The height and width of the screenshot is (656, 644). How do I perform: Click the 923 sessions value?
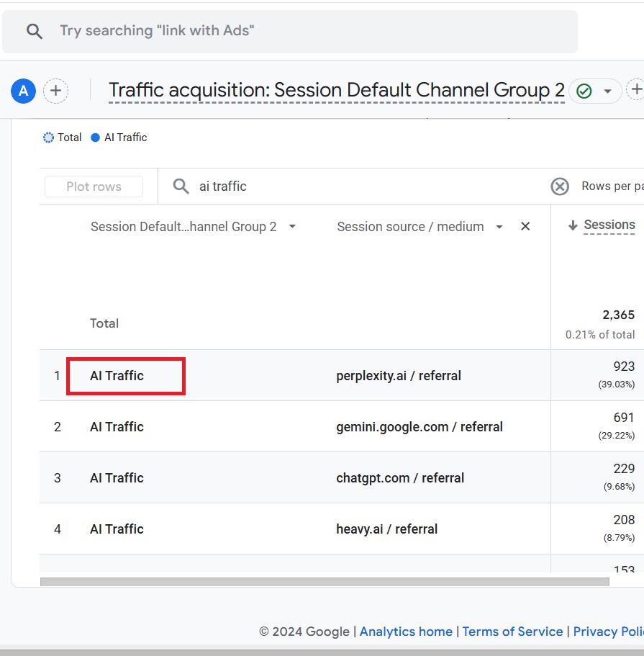click(x=624, y=366)
